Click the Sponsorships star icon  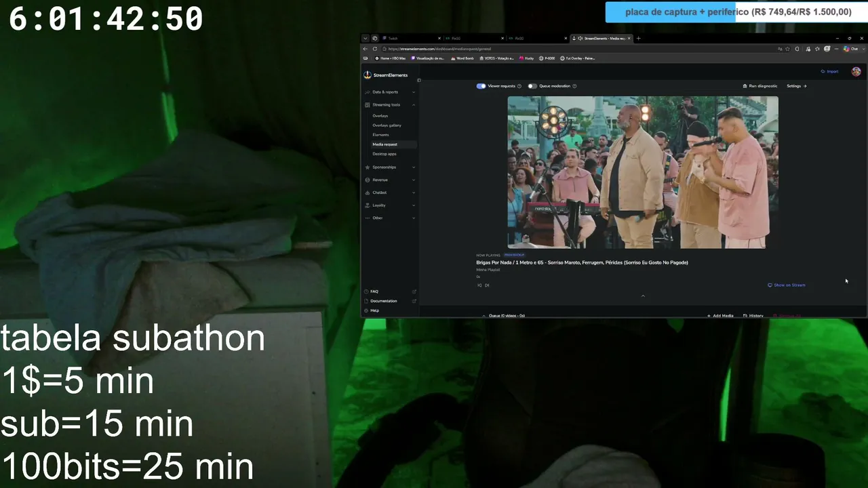pyautogui.click(x=367, y=167)
